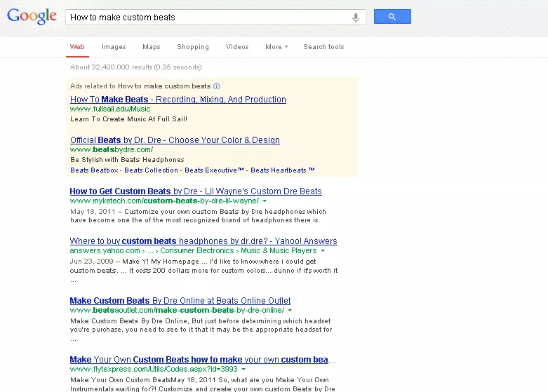Click the www.beatsbydre.com/ ad URL

pos(112,150)
